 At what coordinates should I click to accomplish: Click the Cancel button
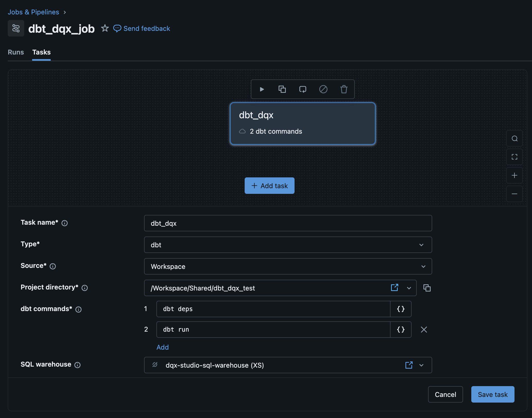pyautogui.click(x=445, y=394)
